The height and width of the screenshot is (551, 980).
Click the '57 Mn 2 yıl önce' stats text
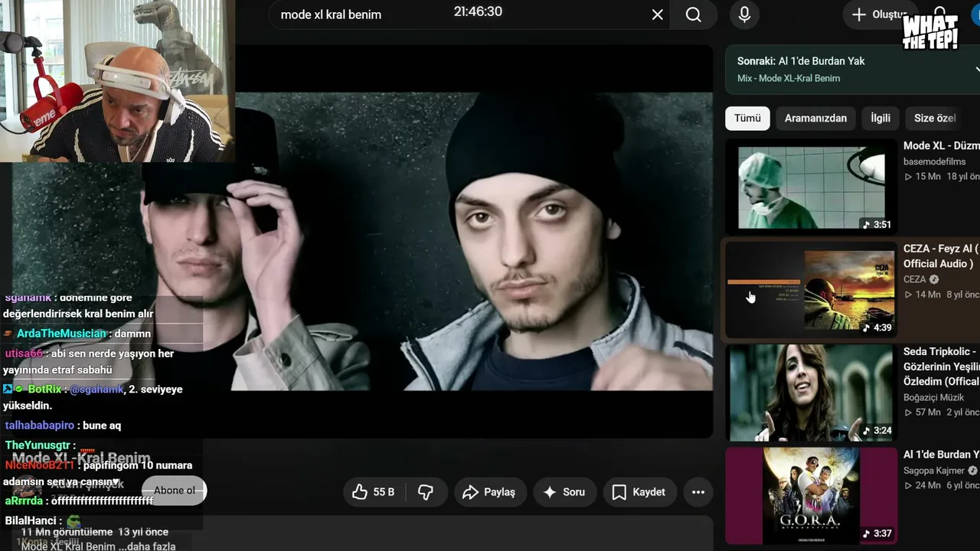click(x=942, y=412)
